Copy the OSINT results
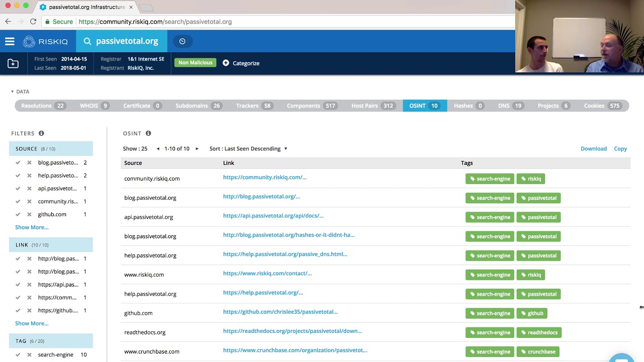The width and height of the screenshot is (644, 362). click(620, 149)
